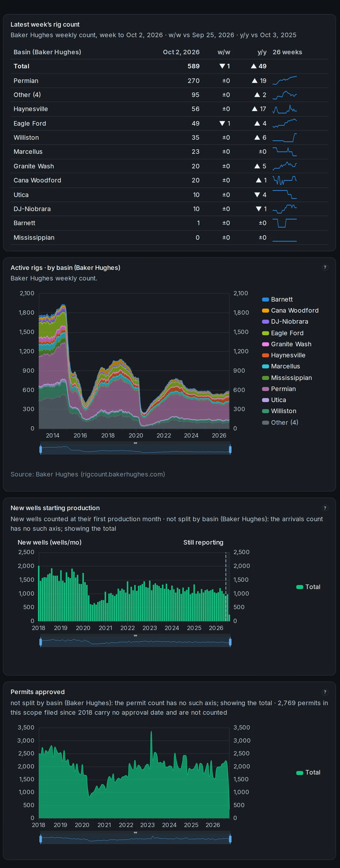This screenshot has width=340, height=868.
Task: Toggle Cana Woodford series in legend
Action: (290, 311)
